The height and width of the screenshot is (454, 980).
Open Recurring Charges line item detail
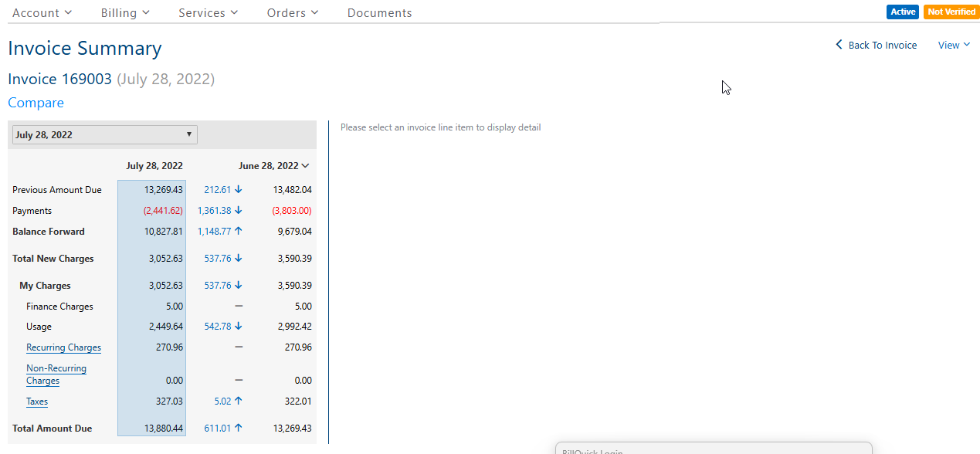63,347
